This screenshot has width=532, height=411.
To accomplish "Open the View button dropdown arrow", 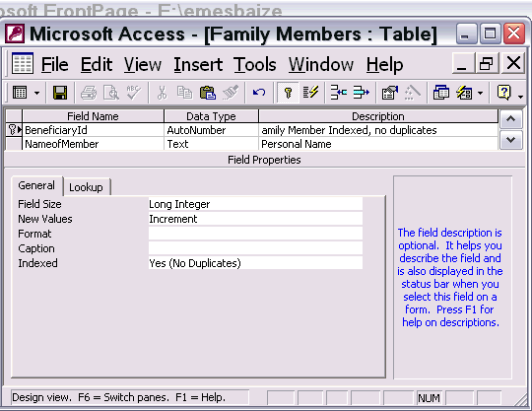I will [36, 93].
